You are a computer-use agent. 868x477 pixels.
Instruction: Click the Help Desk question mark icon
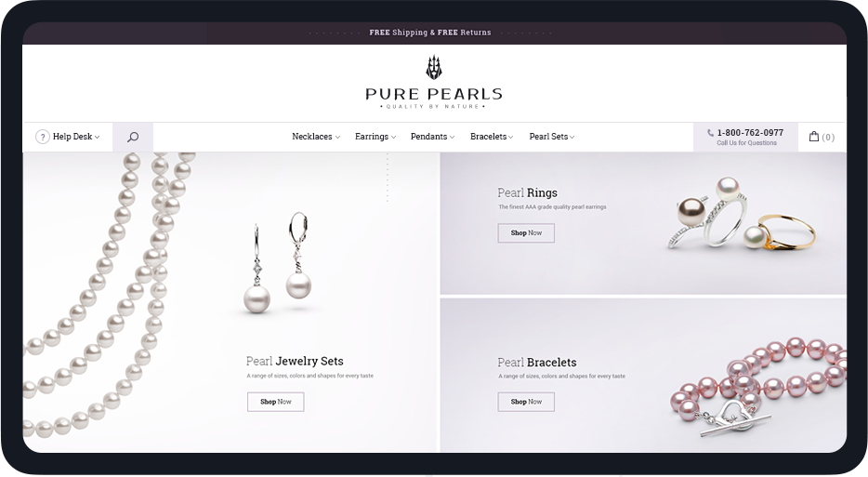43,137
